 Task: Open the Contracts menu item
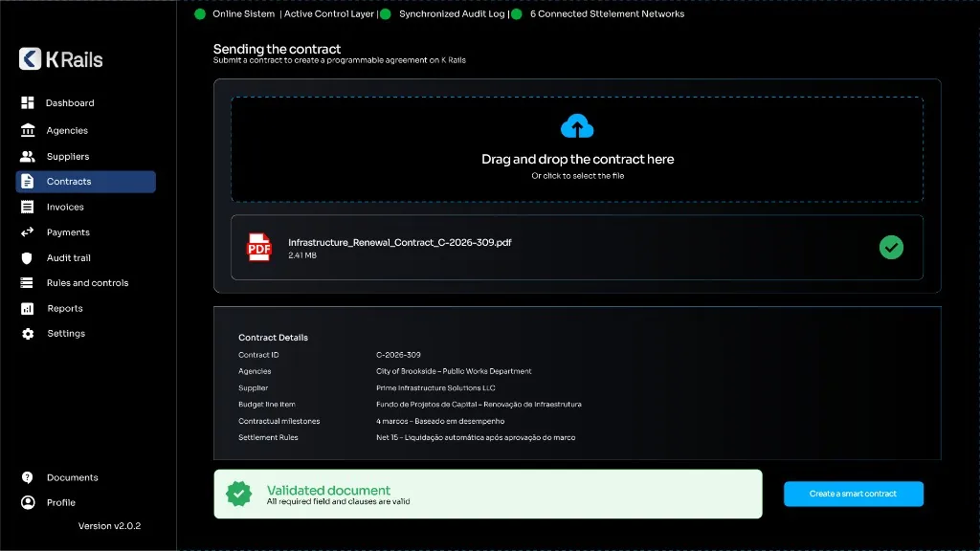[x=85, y=181]
